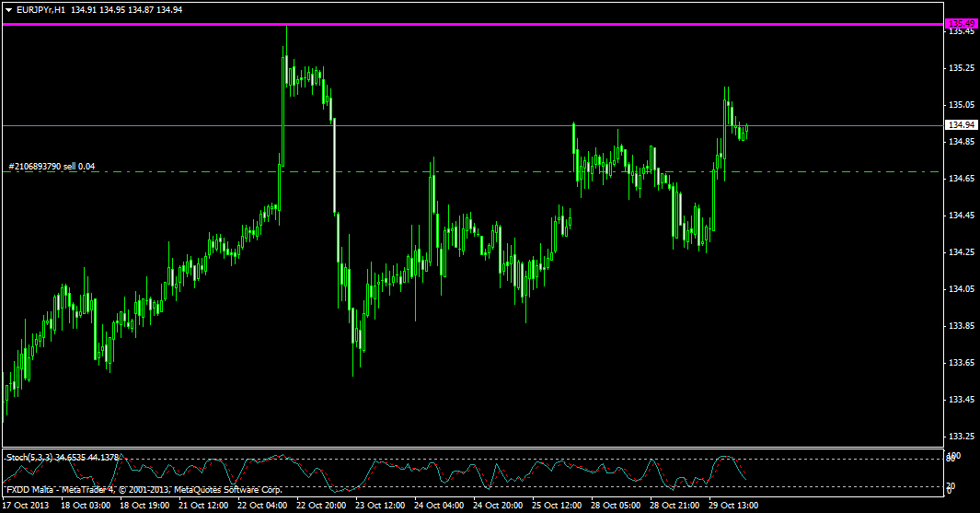Click the sell order label #2106893790
Screen dimensions: 980x513
tap(51, 167)
